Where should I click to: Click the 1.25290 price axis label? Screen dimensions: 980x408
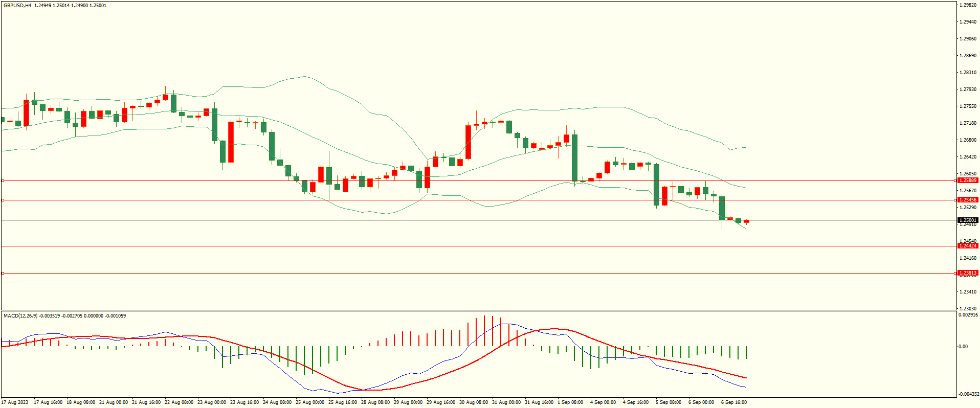(968, 207)
